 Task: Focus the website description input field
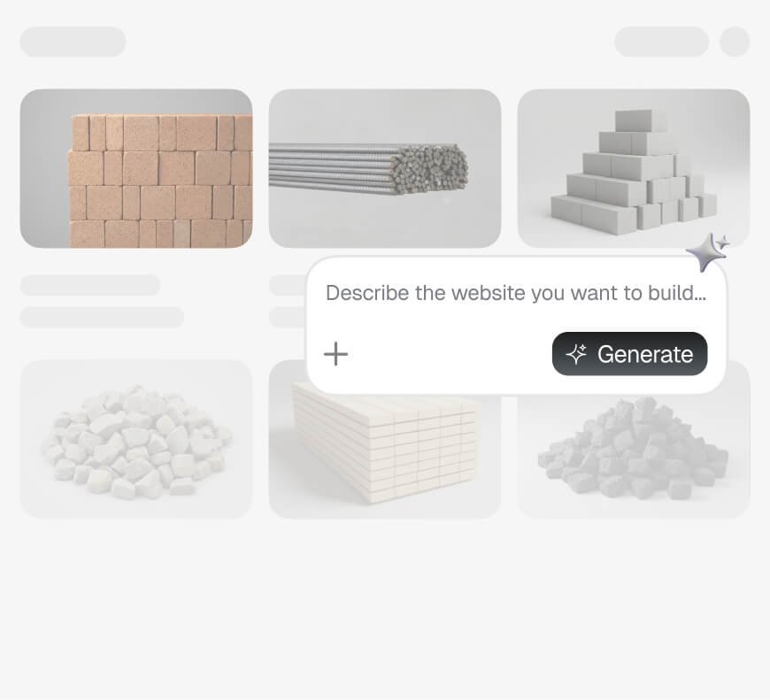coord(516,293)
